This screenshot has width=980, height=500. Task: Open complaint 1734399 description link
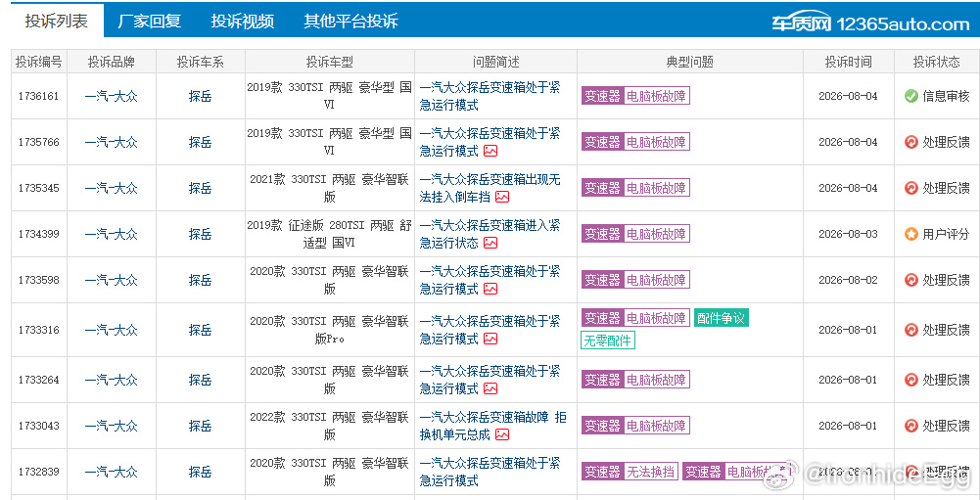coord(490,234)
